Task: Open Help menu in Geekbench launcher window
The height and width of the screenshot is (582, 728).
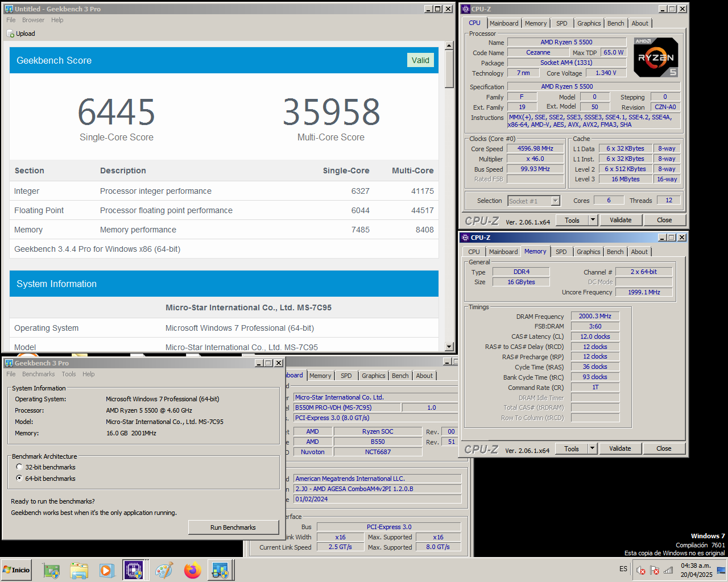Action: pyautogui.click(x=88, y=374)
